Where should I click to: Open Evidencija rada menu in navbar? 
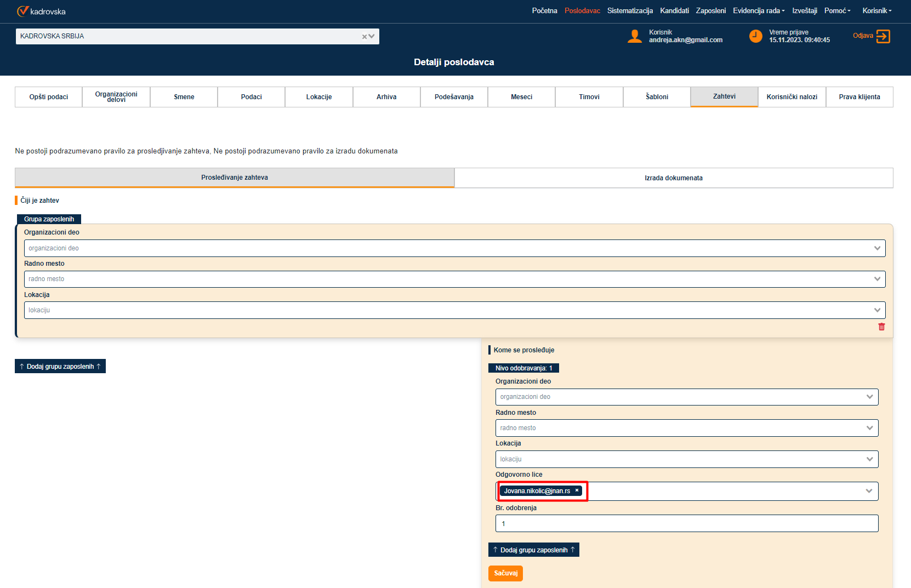coord(758,11)
